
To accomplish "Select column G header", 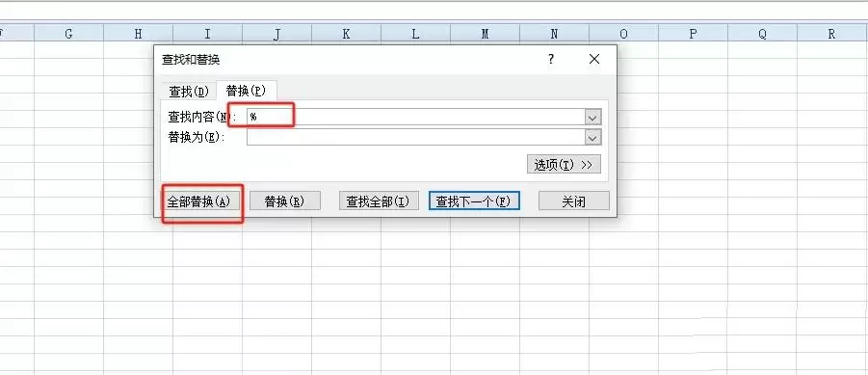I will click(x=68, y=33).
